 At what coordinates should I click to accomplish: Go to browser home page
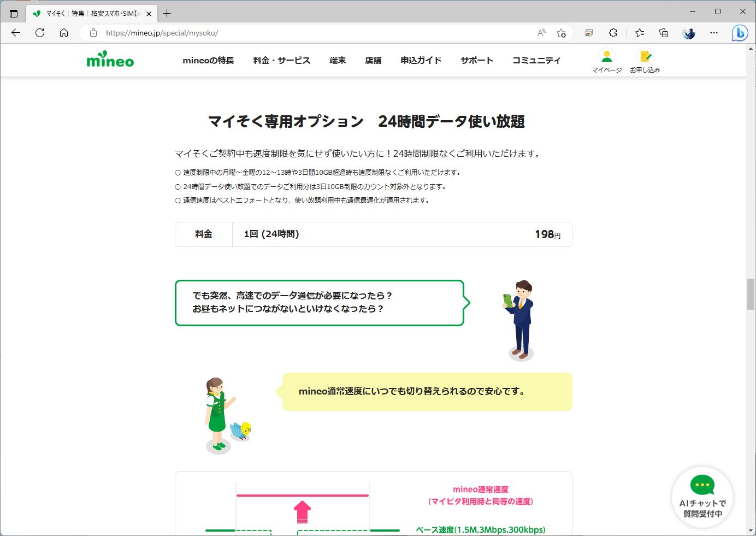[x=64, y=33]
